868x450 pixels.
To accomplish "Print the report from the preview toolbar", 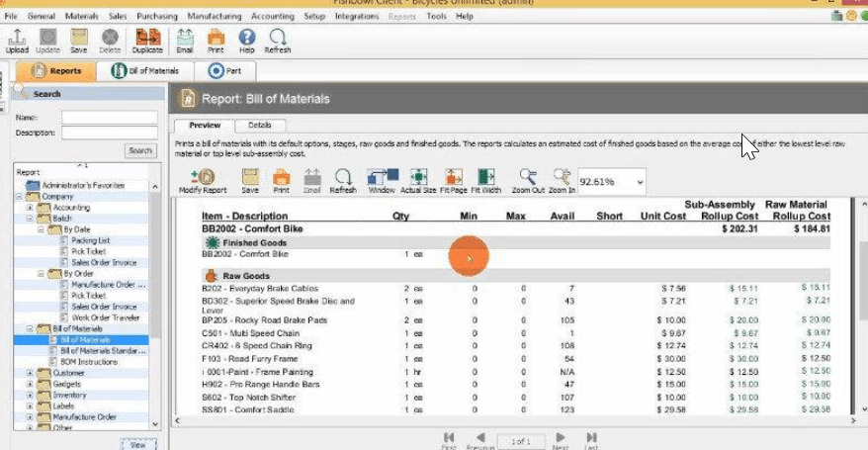I will point(281,182).
